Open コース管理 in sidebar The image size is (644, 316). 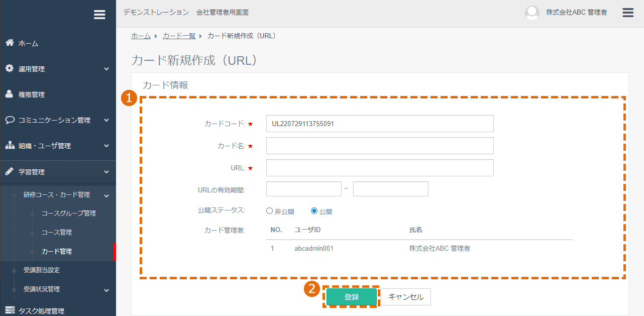(57, 232)
